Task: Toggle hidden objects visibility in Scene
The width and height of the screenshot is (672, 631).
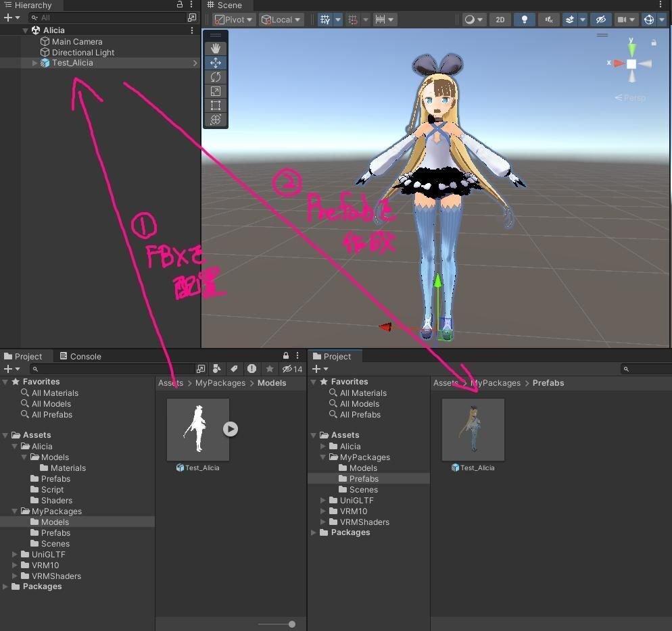Action: (601, 20)
